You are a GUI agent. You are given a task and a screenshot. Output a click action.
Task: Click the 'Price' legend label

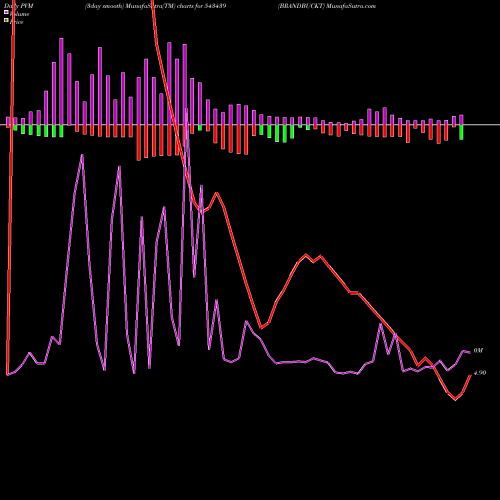(x=16, y=22)
